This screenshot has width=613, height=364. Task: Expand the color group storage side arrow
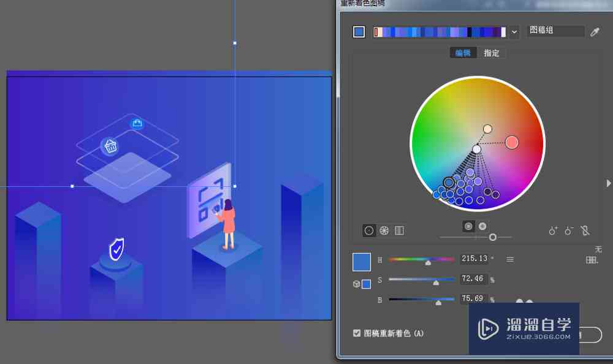click(x=608, y=183)
